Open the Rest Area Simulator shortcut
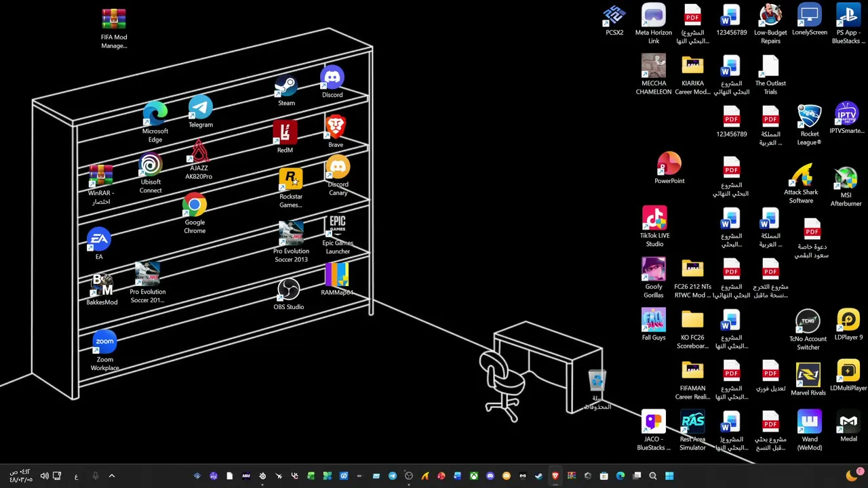This screenshot has height=488, width=868. pos(692,431)
